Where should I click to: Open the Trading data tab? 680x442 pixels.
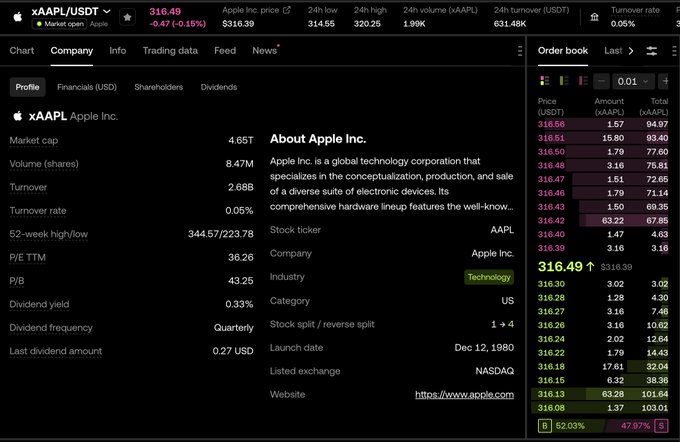click(x=170, y=51)
